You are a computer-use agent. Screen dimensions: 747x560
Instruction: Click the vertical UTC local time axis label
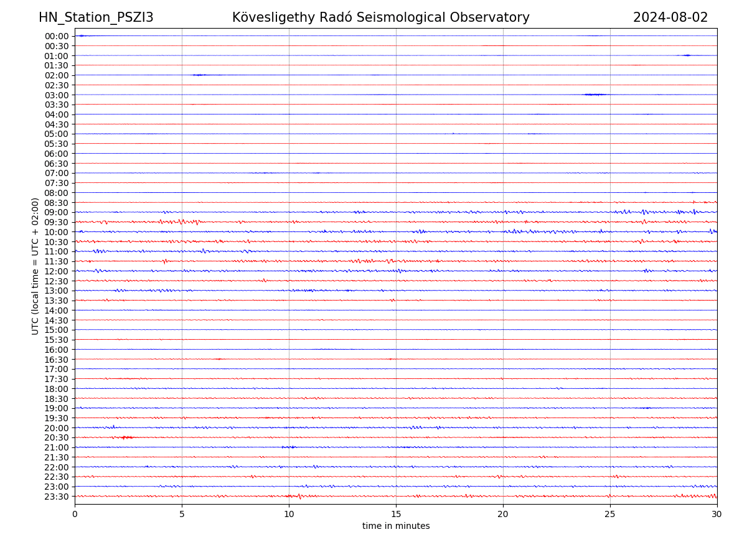coord(35,266)
